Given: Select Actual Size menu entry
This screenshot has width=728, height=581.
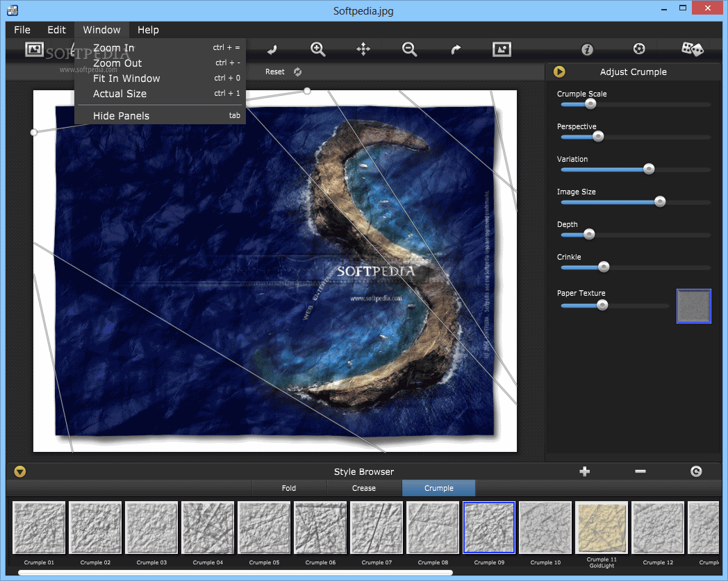Looking at the screenshot, I should click(x=160, y=94).
